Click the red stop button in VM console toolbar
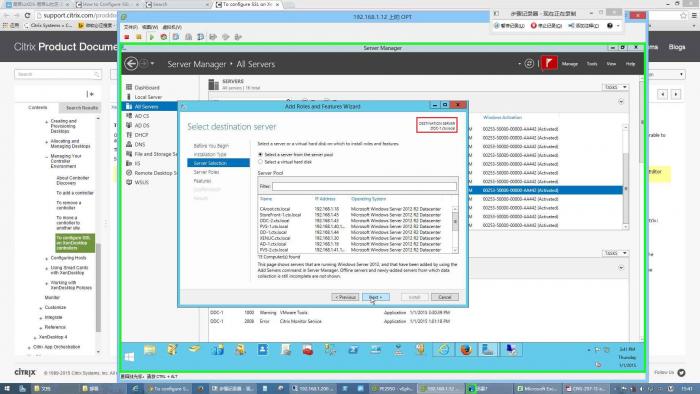700x394 pixels. tap(127, 37)
